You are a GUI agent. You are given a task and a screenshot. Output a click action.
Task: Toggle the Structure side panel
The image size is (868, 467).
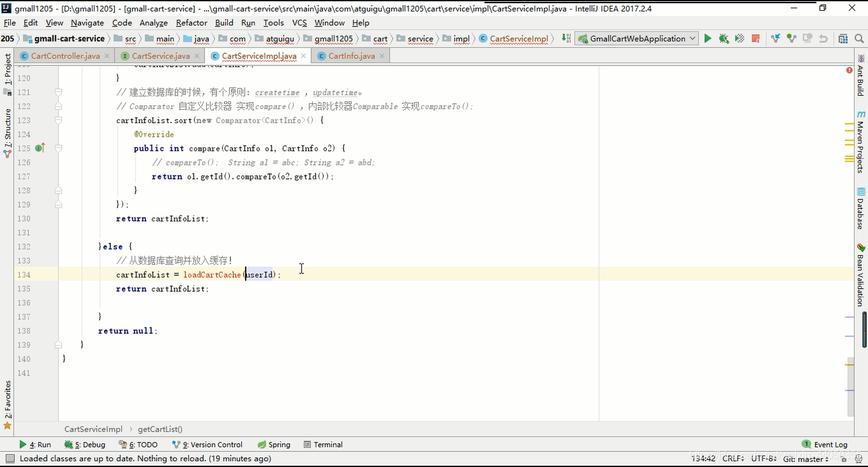point(8,132)
